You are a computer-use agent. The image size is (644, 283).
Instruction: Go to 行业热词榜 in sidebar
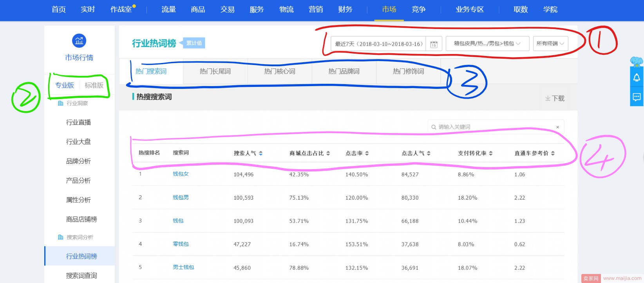[x=80, y=256]
